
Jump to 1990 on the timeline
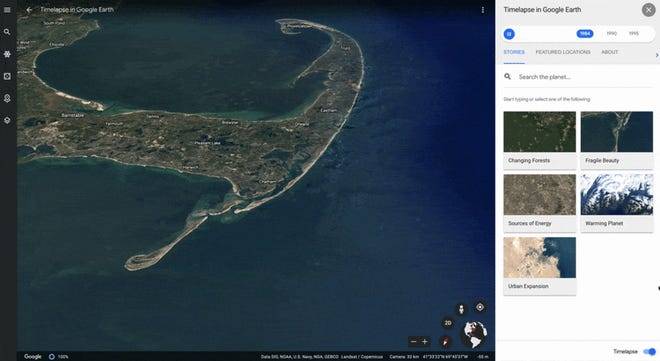[612, 34]
